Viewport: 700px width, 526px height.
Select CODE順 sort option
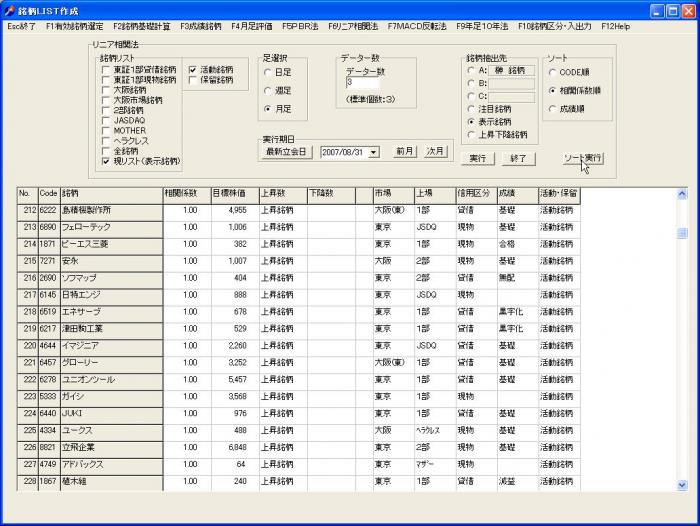click(552, 73)
